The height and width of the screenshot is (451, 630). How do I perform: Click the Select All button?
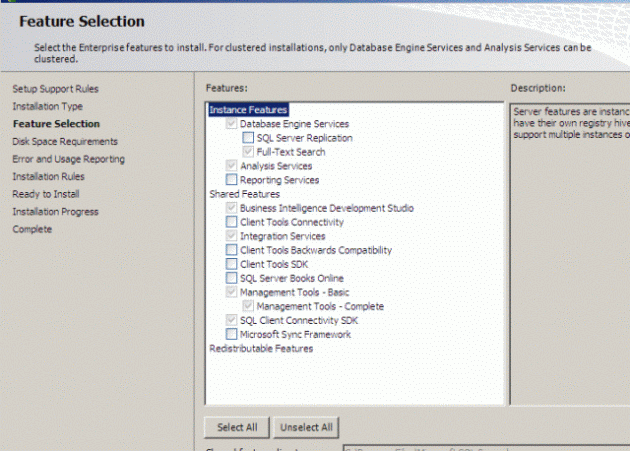237,427
